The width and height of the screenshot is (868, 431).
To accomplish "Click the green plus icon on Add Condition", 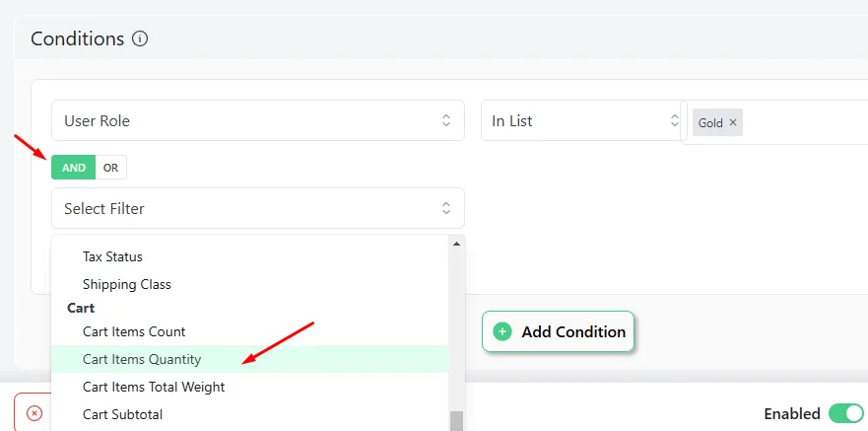I will 502,331.
